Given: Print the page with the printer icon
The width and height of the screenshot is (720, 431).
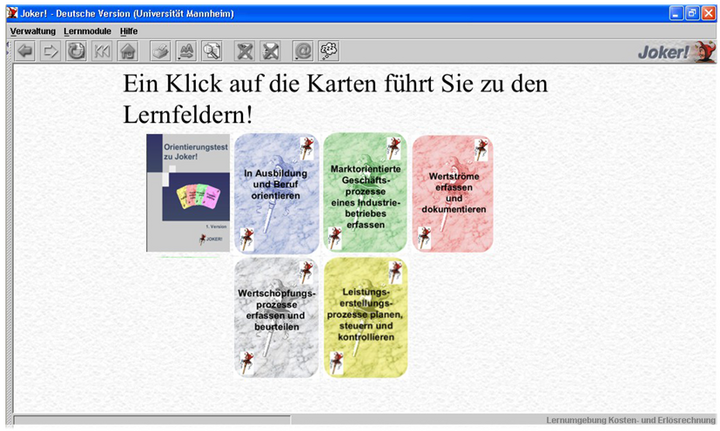Looking at the screenshot, I should (x=160, y=51).
